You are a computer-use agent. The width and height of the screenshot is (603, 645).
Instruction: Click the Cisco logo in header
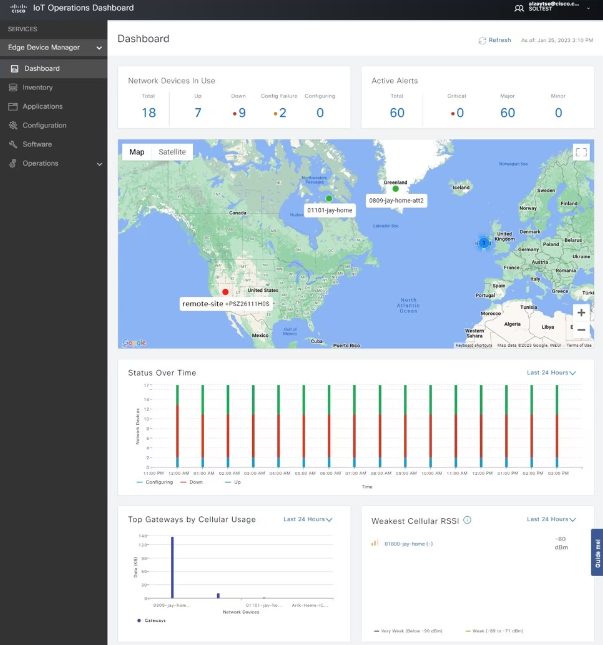pyautogui.click(x=19, y=8)
